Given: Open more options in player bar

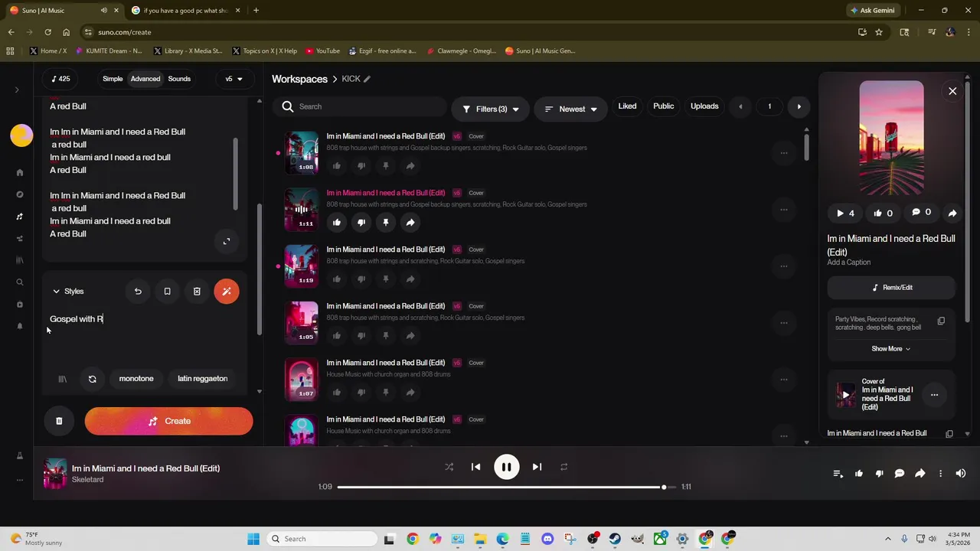Looking at the screenshot, I should (x=940, y=474).
